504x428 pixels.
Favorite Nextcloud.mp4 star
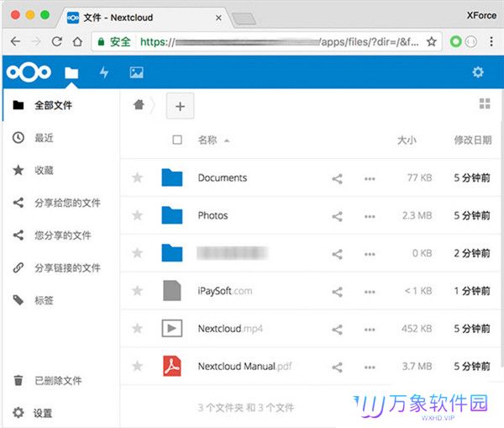(138, 328)
